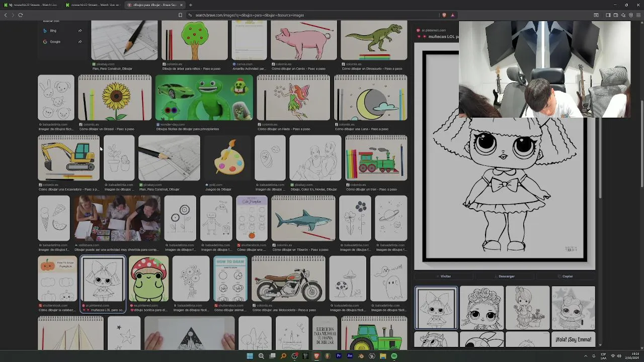Select the '¡Hola! ¡Soy Emma!' related image
Screen dimensions: 644x362
(x=573, y=339)
